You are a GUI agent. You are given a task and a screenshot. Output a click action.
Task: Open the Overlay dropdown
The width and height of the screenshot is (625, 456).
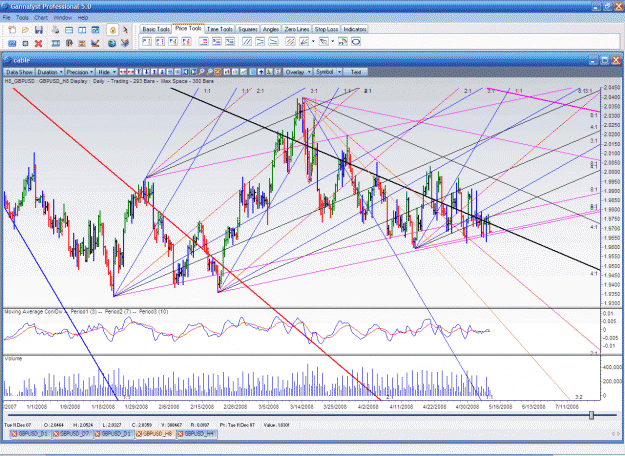click(x=298, y=72)
